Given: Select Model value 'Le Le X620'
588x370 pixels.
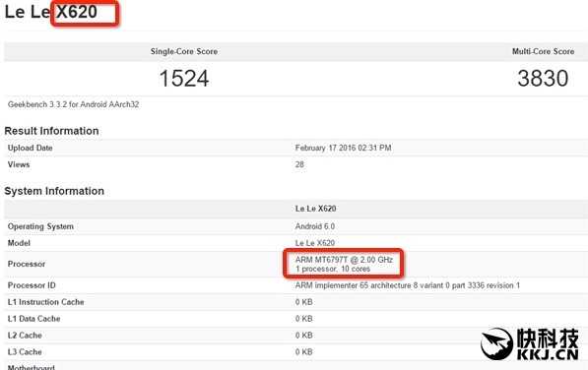Looking at the screenshot, I should coord(314,243).
